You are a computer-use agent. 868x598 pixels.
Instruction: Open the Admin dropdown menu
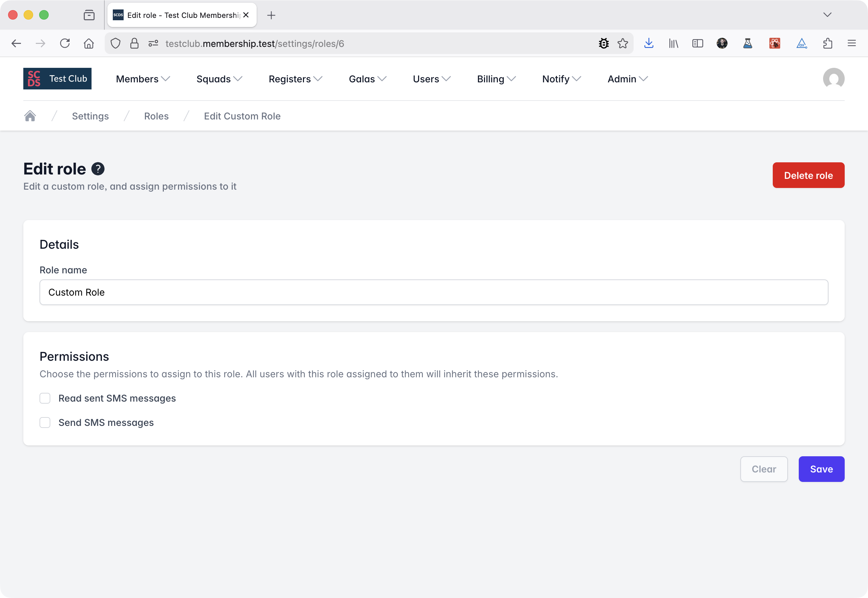627,79
